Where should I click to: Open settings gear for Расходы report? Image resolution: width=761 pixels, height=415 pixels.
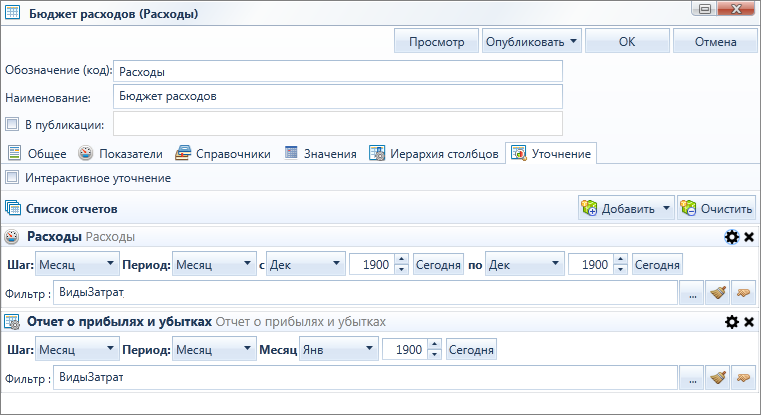[731, 237]
